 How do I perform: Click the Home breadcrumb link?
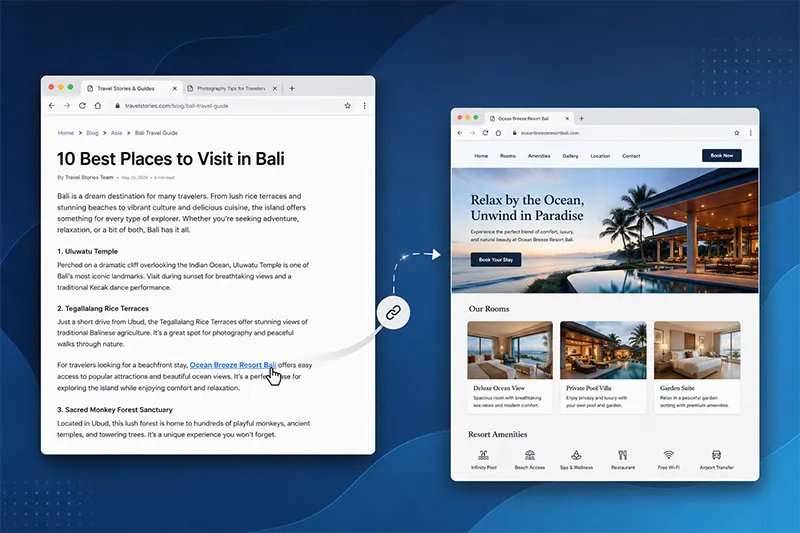tap(66, 133)
